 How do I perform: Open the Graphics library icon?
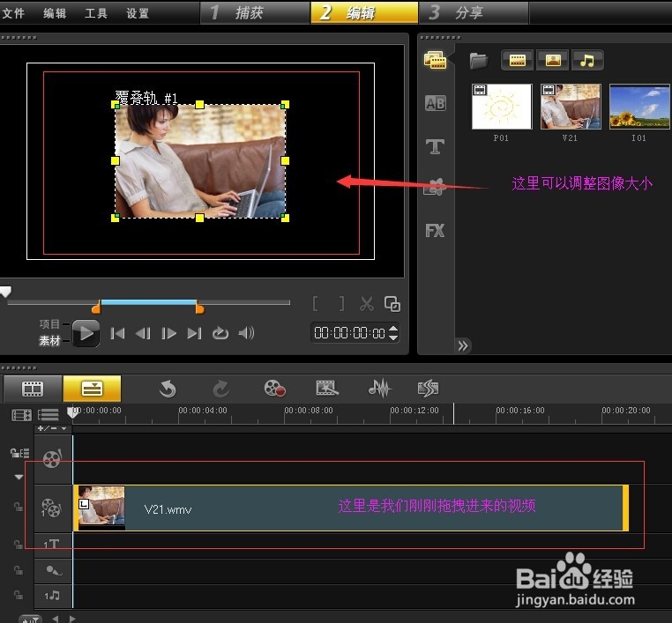pos(435,187)
